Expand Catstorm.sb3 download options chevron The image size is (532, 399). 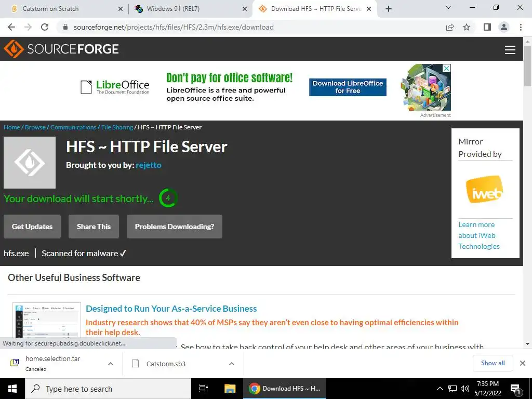pyautogui.click(x=232, y=364)
